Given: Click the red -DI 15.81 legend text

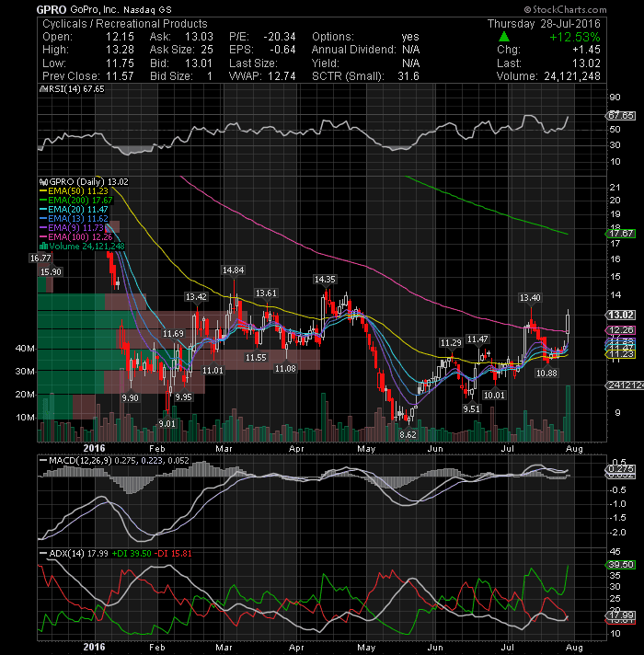Looking at the screenshot, I should [x=173, y=554].
